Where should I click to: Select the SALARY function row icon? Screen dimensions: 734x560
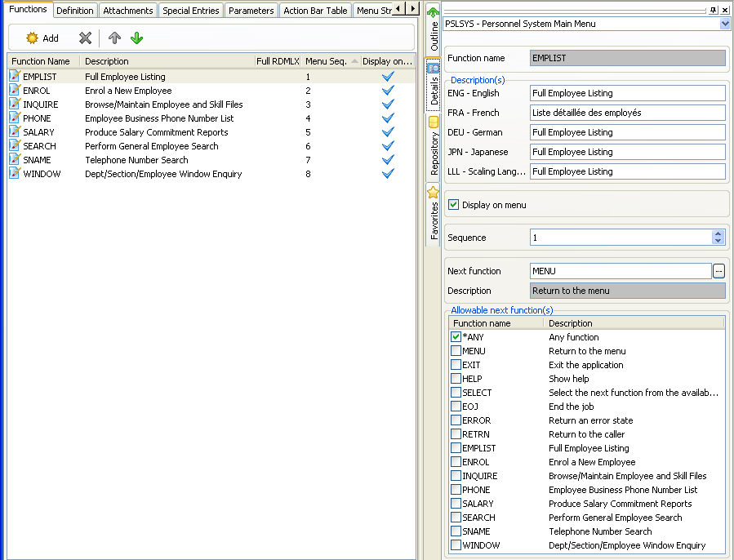coord(15,132)
